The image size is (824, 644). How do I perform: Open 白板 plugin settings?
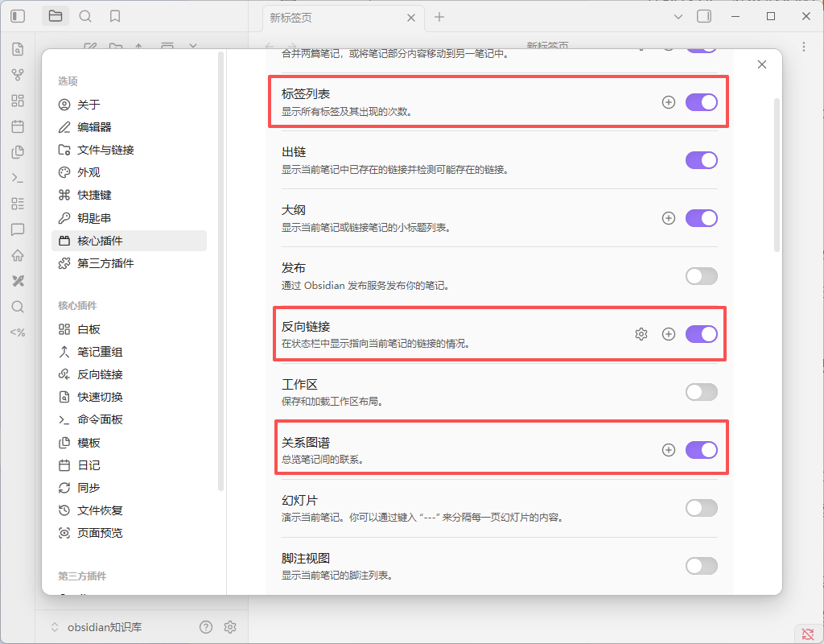130,329
